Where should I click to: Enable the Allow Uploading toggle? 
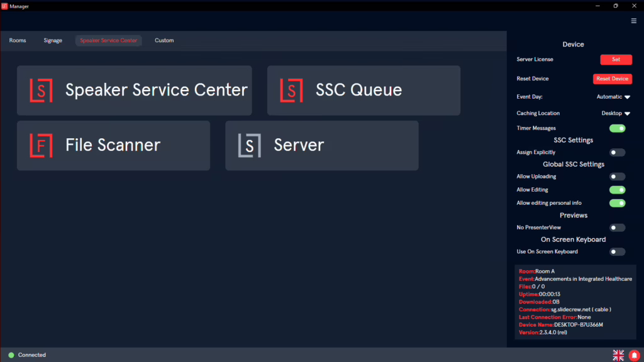pos(618,177)
